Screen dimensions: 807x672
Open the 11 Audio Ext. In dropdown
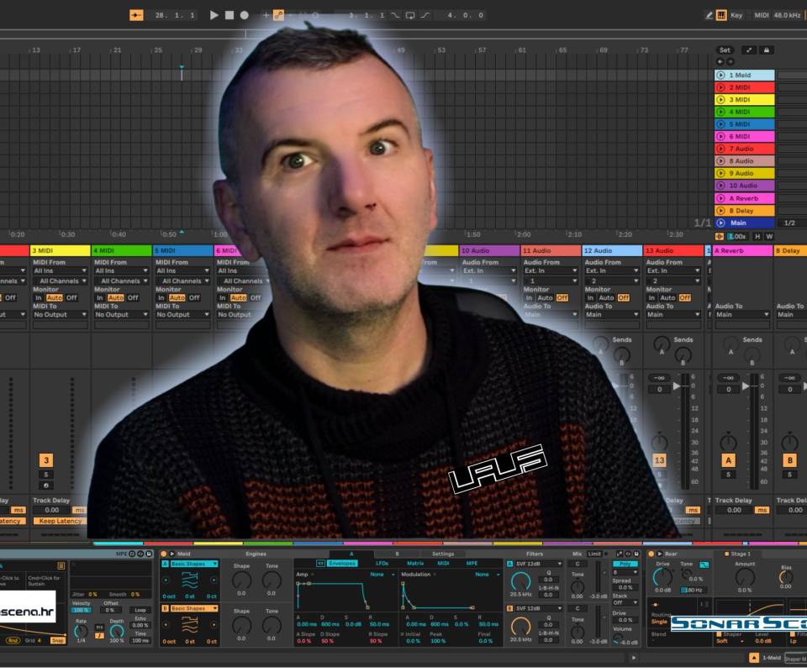pos(550,270)
